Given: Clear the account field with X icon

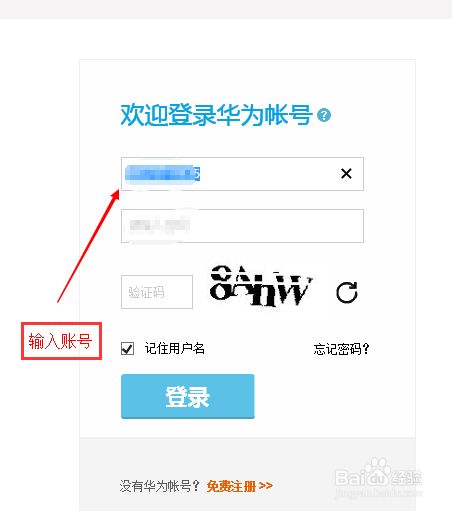Looking at the screenshot, I should coord(346,173).
